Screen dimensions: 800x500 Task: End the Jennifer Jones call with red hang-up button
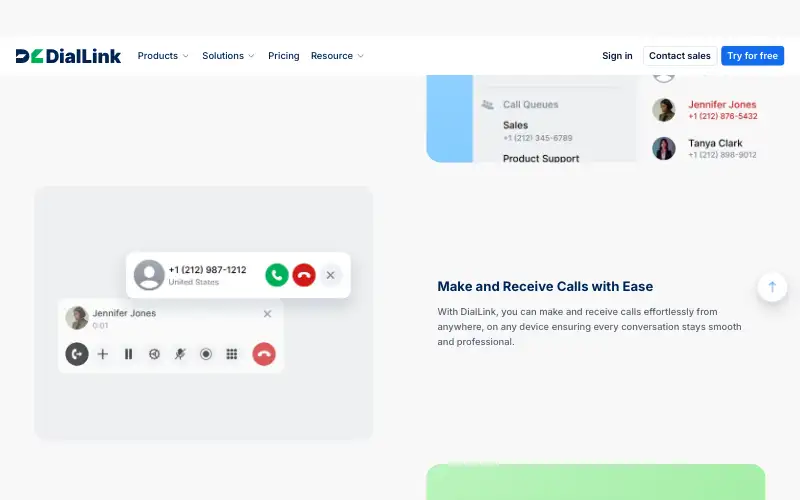point(264,354)
